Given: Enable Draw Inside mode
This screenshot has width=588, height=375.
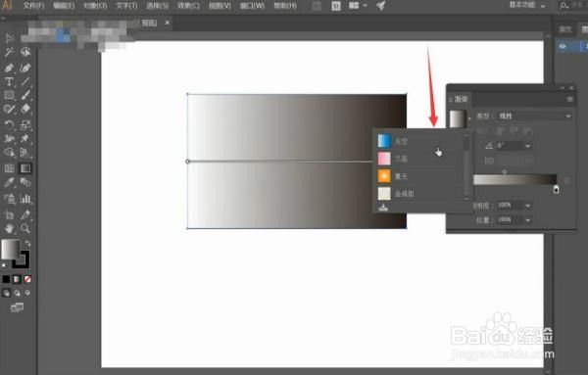Looking at the screenshot, I should click(27, 293).
